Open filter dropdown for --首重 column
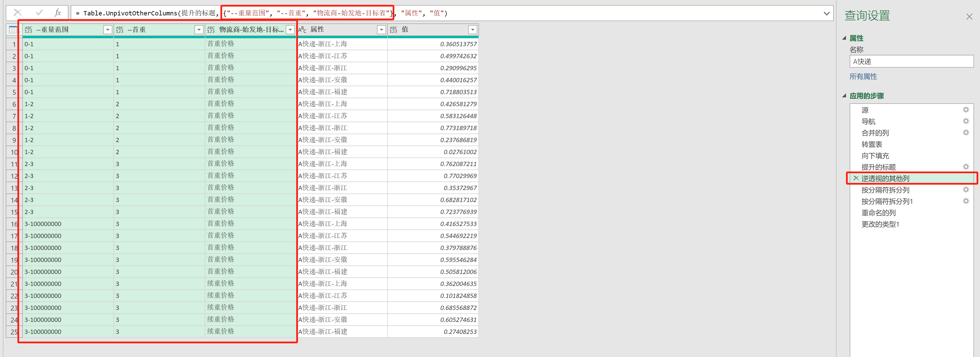 (x=198, y=30)
